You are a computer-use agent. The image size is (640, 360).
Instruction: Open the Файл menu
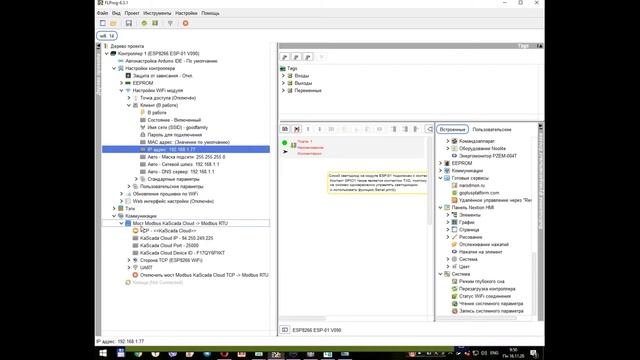tap(102, 13)
